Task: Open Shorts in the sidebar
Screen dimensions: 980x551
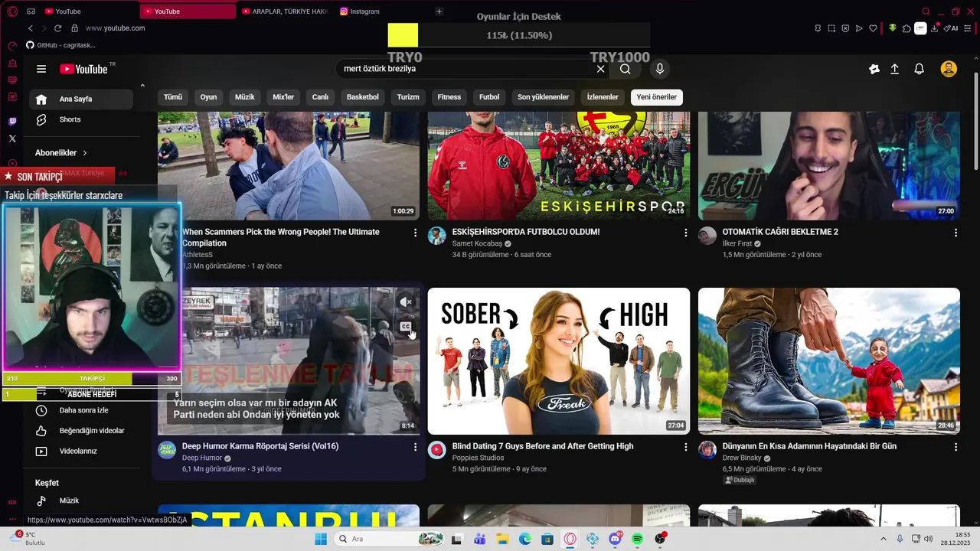Action: [x=81, y=119]
